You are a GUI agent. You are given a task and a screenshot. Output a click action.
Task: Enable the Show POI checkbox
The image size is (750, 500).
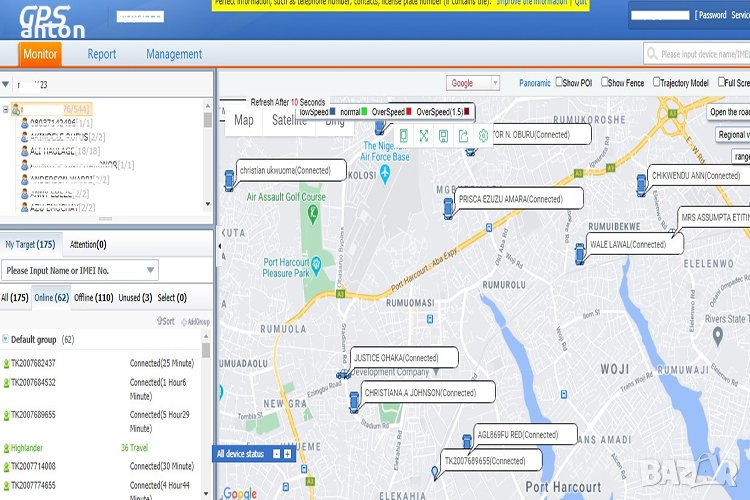click(x=560, y=83)
